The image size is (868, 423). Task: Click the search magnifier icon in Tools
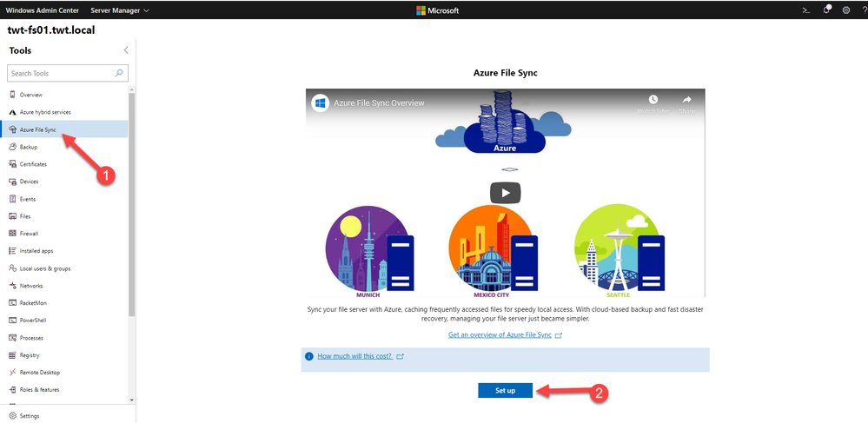click(118, 73)
